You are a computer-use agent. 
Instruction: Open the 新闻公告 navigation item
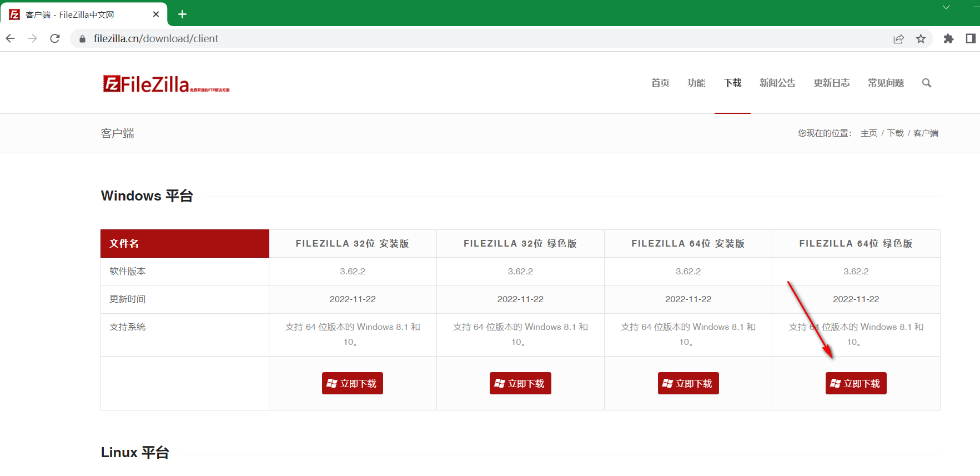(x=777, y=83)
